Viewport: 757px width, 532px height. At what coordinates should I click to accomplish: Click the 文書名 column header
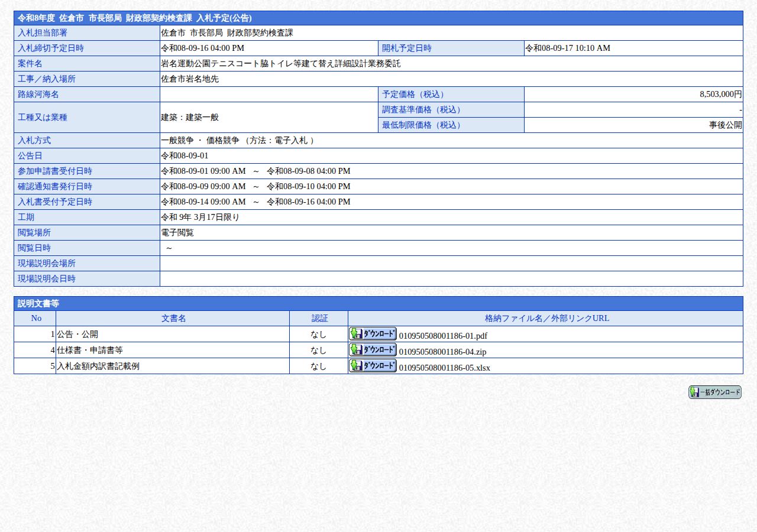[173, 318]
